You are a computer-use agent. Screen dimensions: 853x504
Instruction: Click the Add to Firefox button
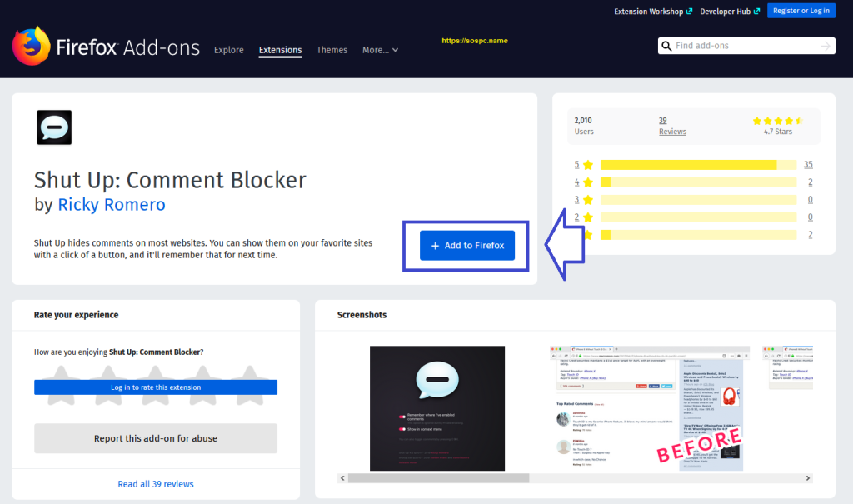pos(467,246)
